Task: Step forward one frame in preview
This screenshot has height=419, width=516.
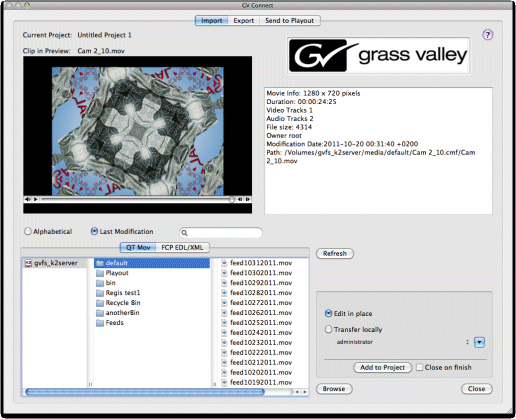Action: [248, 199]
